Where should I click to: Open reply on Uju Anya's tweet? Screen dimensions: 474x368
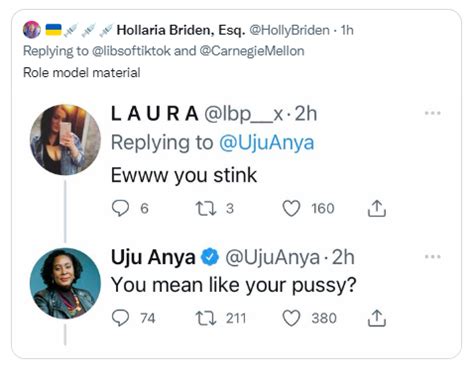(x=120, y=318)
